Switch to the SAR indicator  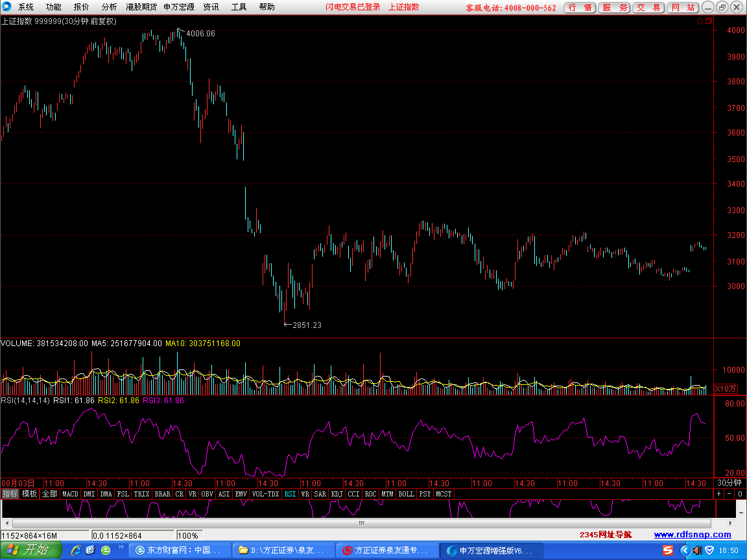tap(320, 494)
